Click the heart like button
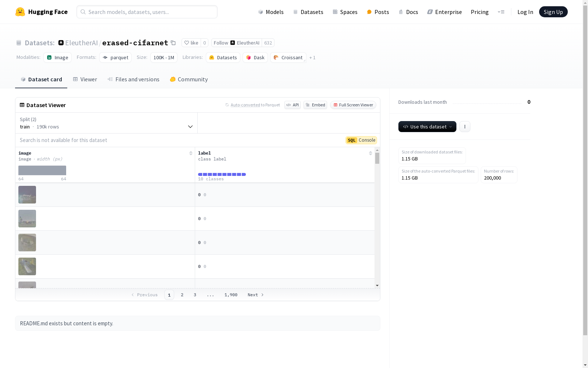The image size is (588, 368). [x=191, y=43]
